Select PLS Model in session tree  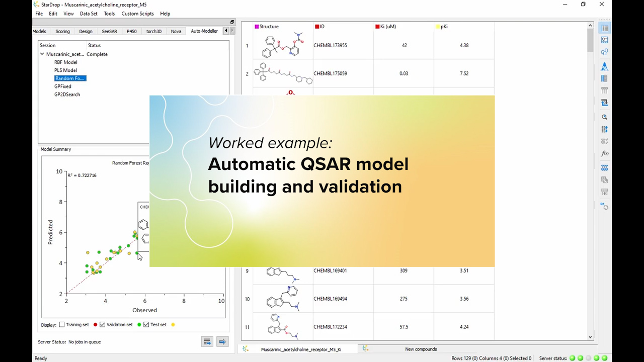[x=65, y=70]
